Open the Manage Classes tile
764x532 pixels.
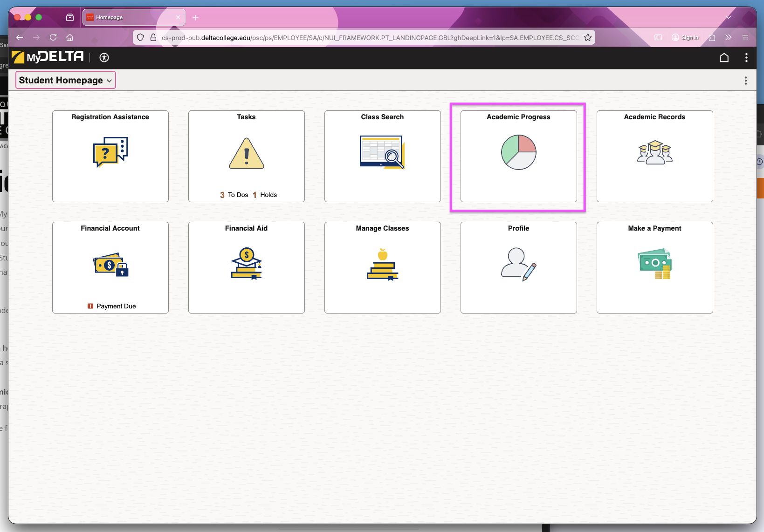[382, 267]
